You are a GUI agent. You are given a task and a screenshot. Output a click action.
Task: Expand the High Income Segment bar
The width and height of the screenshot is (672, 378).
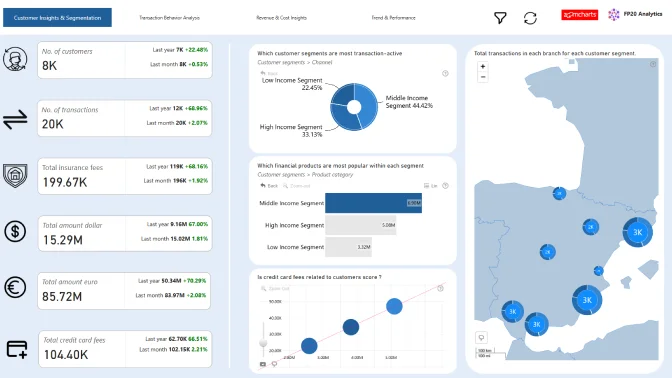click(360, 225)
